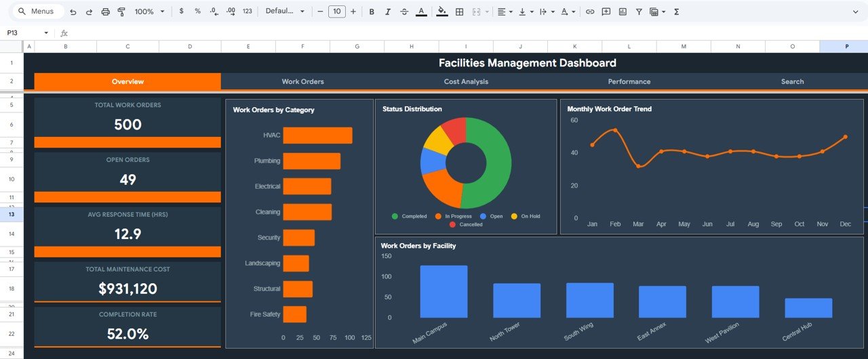This screenshot has width=868, height=359.
Task: Toggle bold formatting
Action: pos(372,12)
